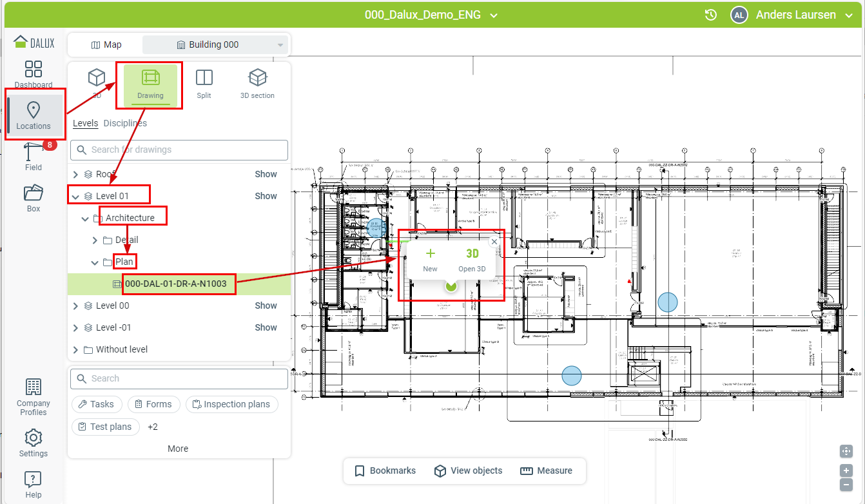The width and height of the screenshot is (865, 504).
Task: Click the recenter view icon
Action: [846, 451]
